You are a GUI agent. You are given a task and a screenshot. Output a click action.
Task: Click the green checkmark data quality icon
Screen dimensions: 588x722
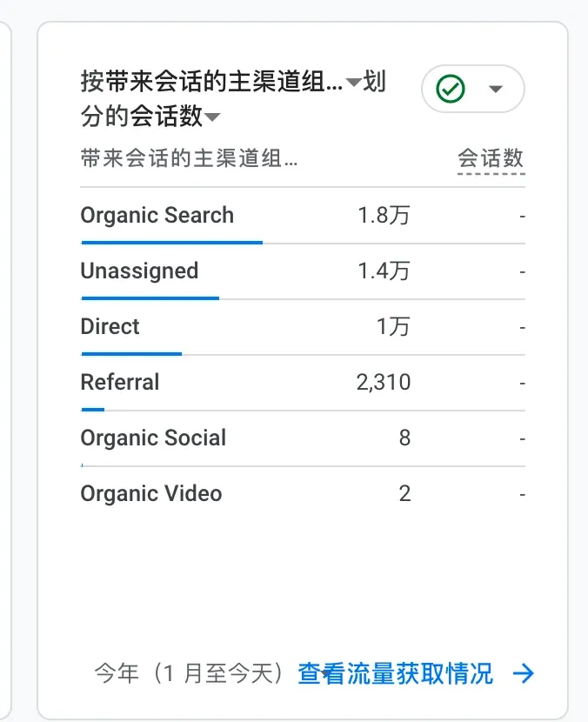point(451,88)
